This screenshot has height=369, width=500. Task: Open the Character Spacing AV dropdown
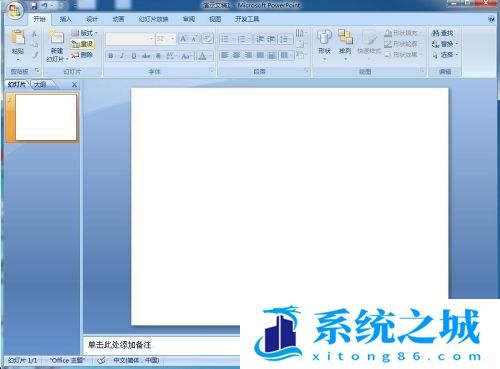171,56
